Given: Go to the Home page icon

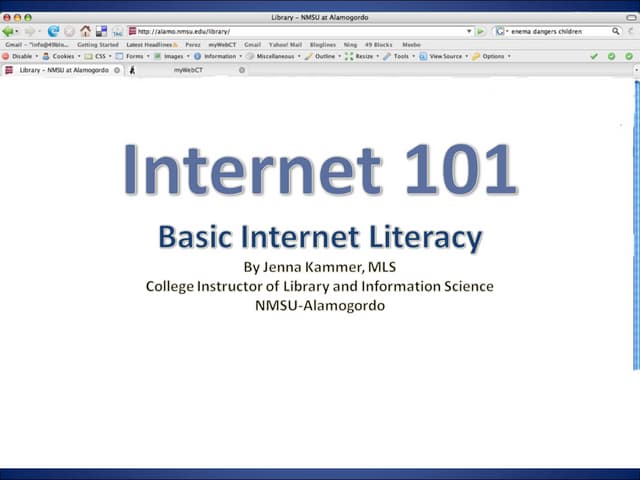Looking at the screenshot, I should click(x=85, y=31).
